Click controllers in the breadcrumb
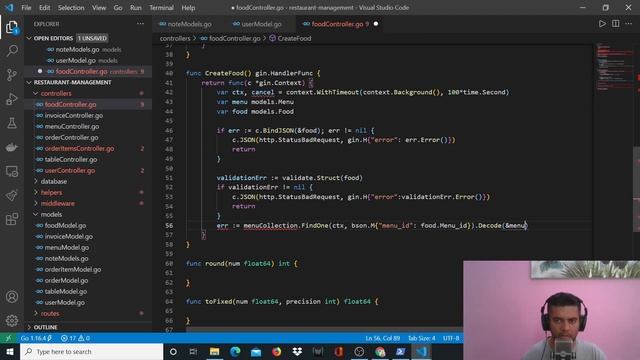 tap(175, 38)
